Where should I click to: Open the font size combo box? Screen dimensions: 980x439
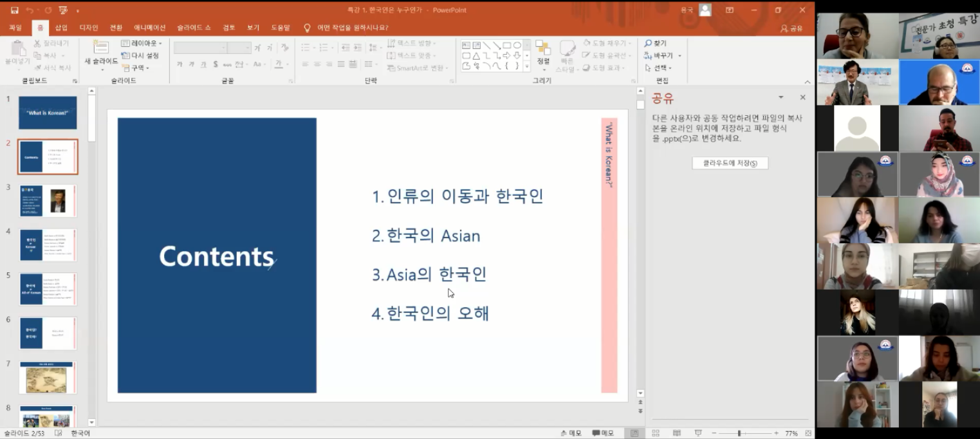click(239, 48)
